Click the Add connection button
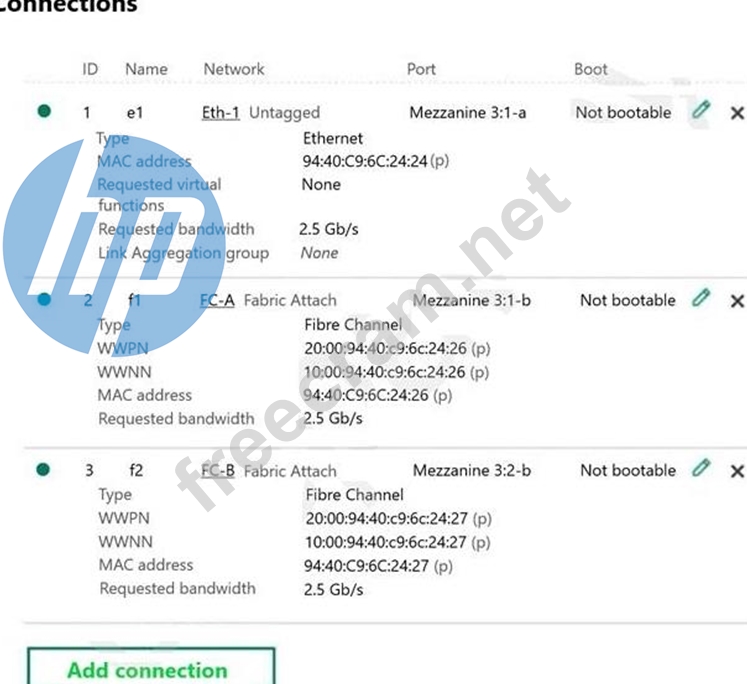747x684 pixels. (150, 668)
